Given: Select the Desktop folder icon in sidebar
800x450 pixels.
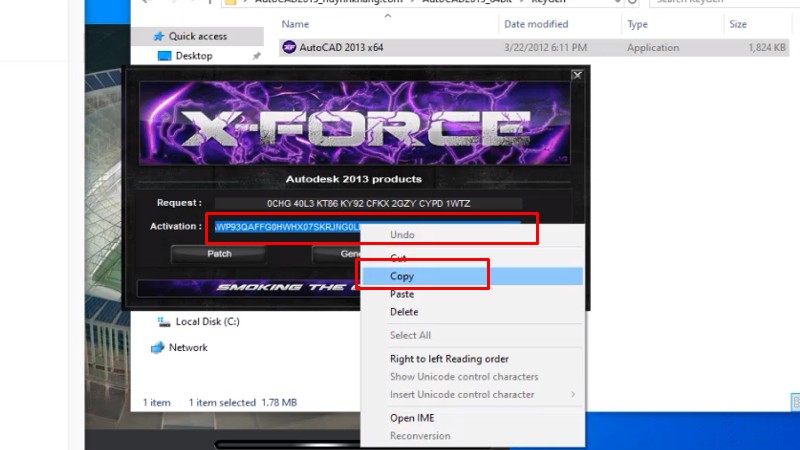Looking at the screenshot, I should tap(164, 56).
